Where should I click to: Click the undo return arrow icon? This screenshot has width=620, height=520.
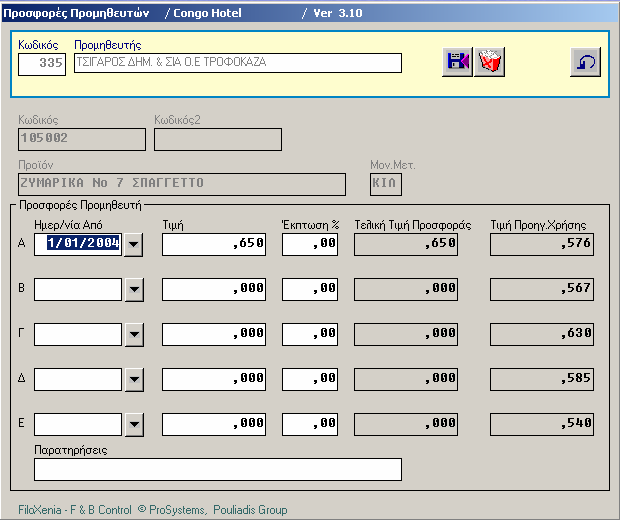(x=586, y=62)
